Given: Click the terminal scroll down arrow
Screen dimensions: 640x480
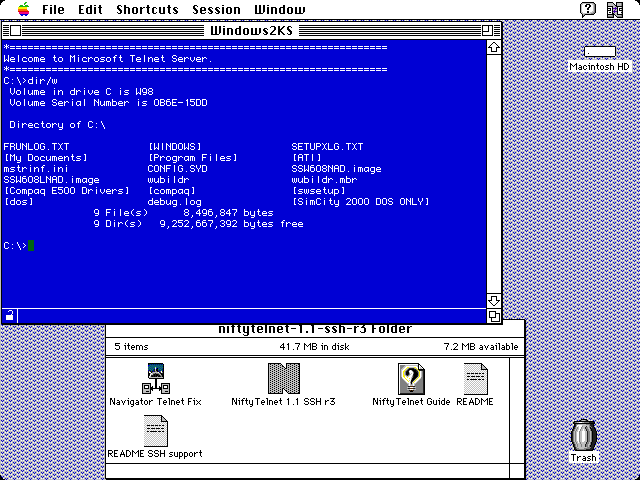Looking at the screenshot, I should point(494,301).
